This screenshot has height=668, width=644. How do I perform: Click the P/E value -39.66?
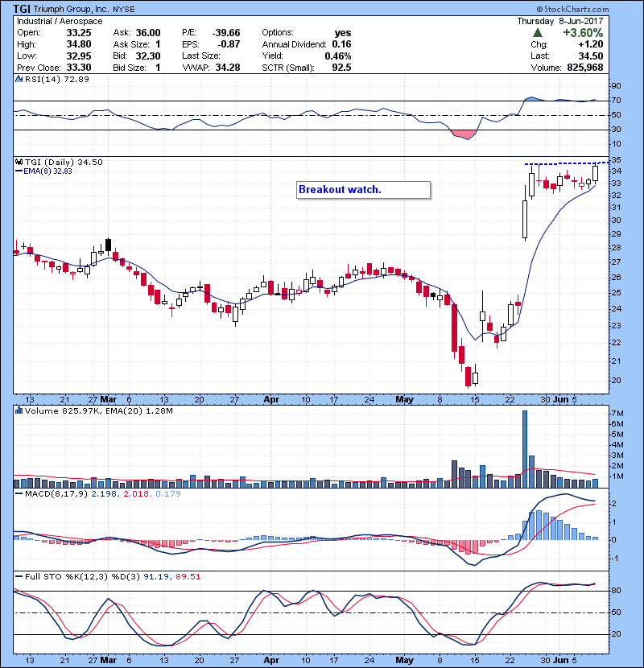coord(226,33)
